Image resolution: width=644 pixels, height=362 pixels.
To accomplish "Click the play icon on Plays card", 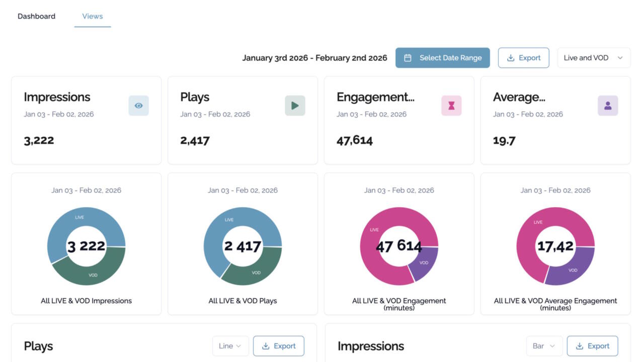I will [295, 106].
